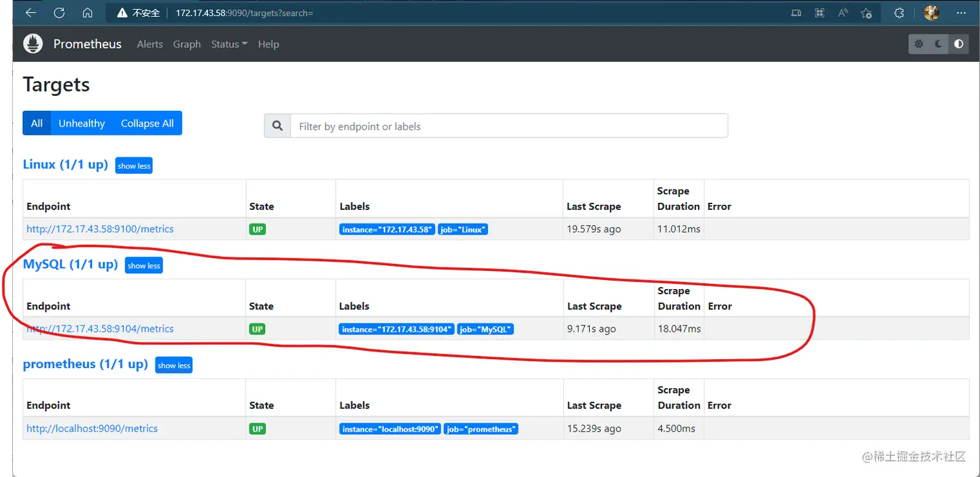Open the Graph page
Screen dimensions: 980x477
(187, 44)
